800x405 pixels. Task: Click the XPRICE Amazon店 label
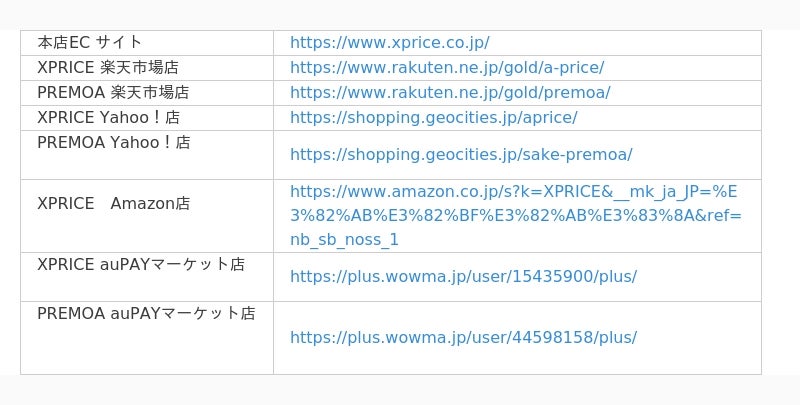click(114, 204)
